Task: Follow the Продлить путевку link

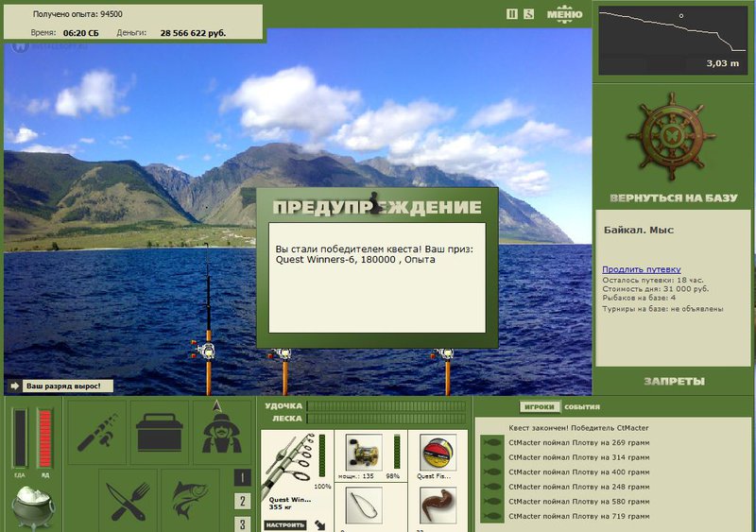Action: pyautogui.click(x=642, y=269)
